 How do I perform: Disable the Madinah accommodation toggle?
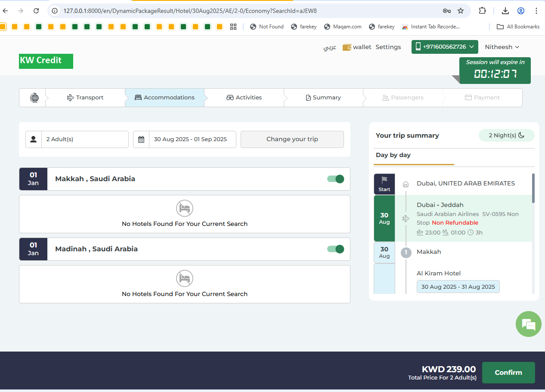(x=335, y=249)
